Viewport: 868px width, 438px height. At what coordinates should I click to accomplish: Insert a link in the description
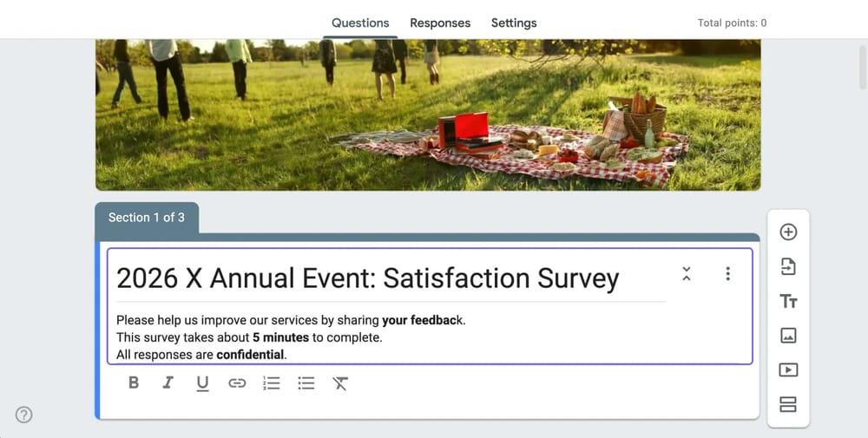[237, 383]
